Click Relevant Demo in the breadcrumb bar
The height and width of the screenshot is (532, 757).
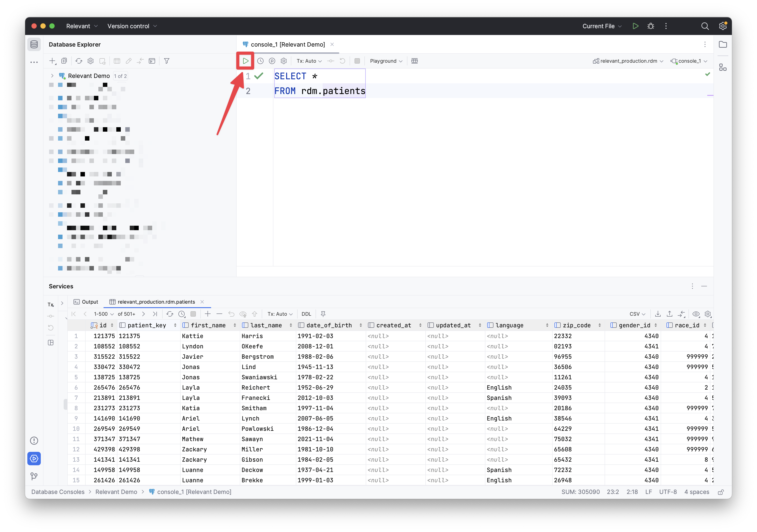116,492
